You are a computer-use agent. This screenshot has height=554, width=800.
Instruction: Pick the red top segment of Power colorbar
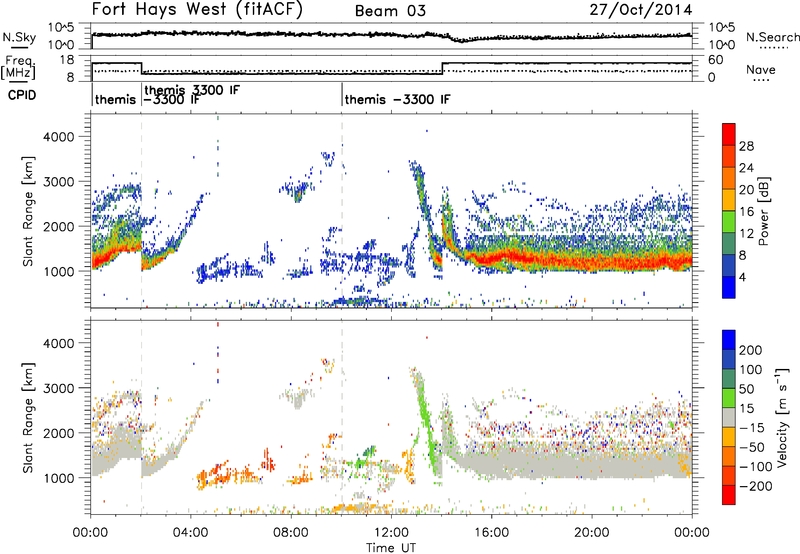click(729, 134)
